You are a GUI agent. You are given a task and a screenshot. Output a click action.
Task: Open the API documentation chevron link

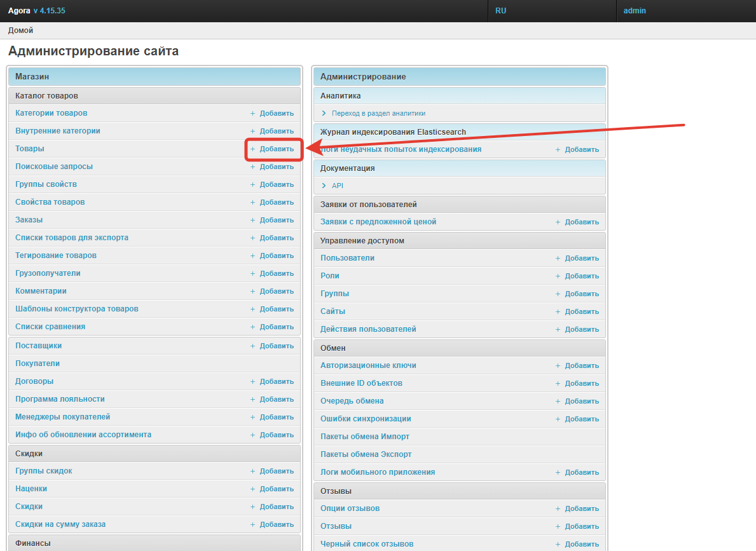tap(324, 186)
